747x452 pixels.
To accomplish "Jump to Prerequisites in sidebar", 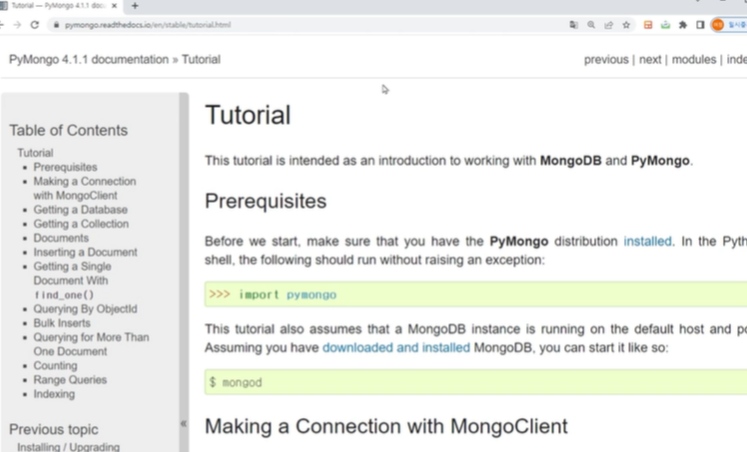I will point(65,167).
